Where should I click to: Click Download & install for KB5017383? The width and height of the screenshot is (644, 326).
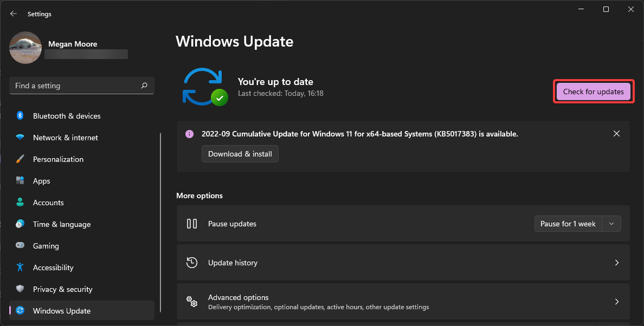pyautogui.click(x=240, y=154)
